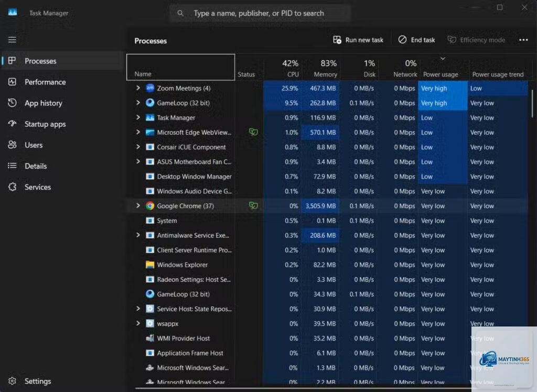Click the search magnifier icon
The image size is (537, 392).
pyautogui.click(x=180, y=13)
